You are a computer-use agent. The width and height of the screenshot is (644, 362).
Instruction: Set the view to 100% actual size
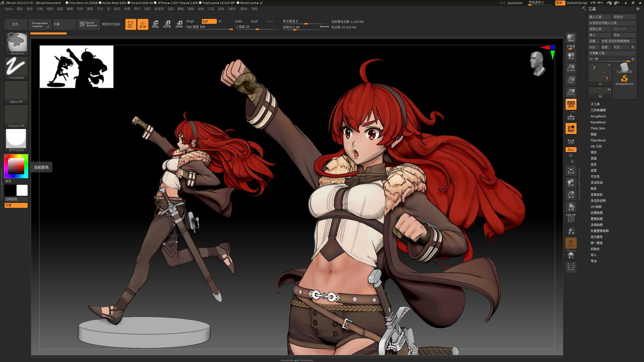tap(571, 80)
